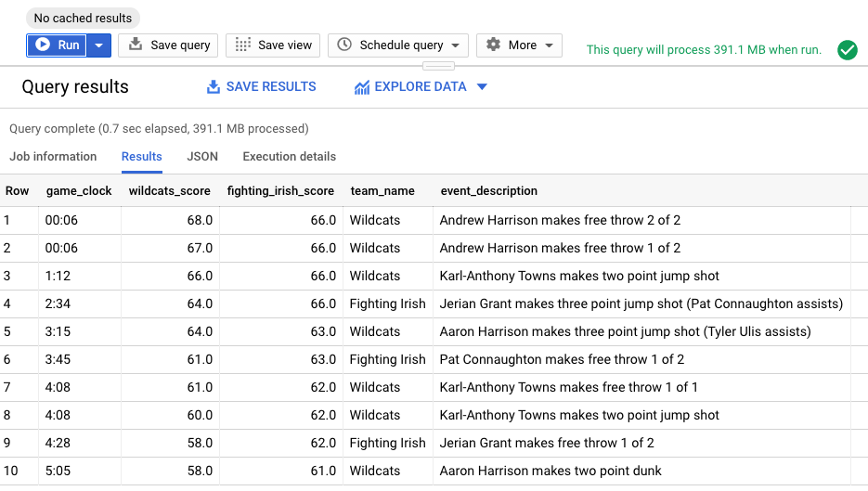This screenshot has width=868, height=491.
Task: Click game clock cell 2:34
Action: tap(58, 304)
